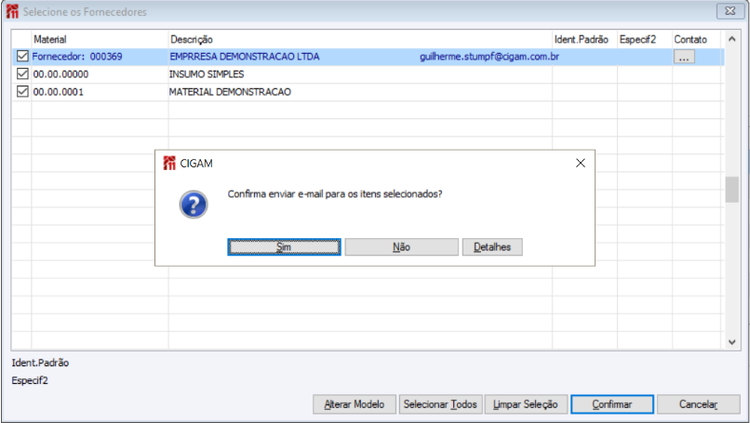
Task: Click the Cancelar button
Action: [698, 404]
